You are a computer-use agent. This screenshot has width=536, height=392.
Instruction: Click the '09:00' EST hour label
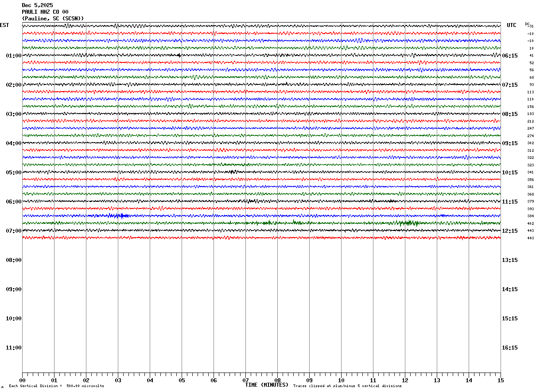14,289
